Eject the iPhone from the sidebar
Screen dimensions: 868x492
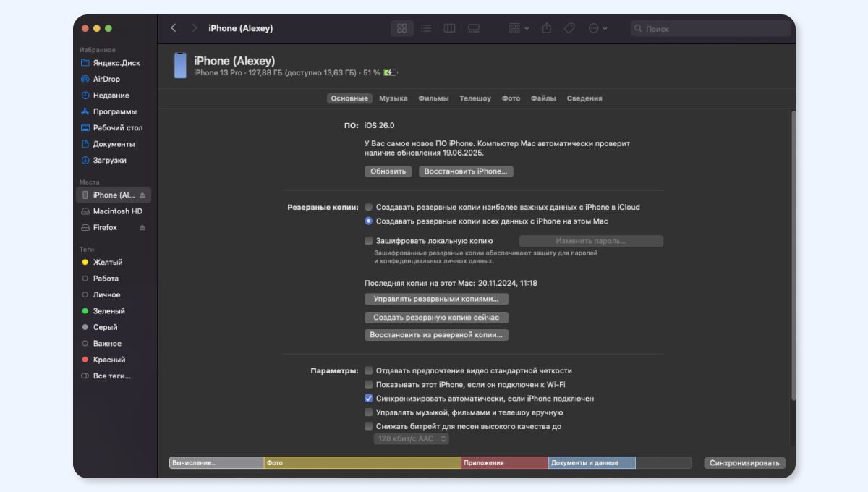(x=142, y=195)
